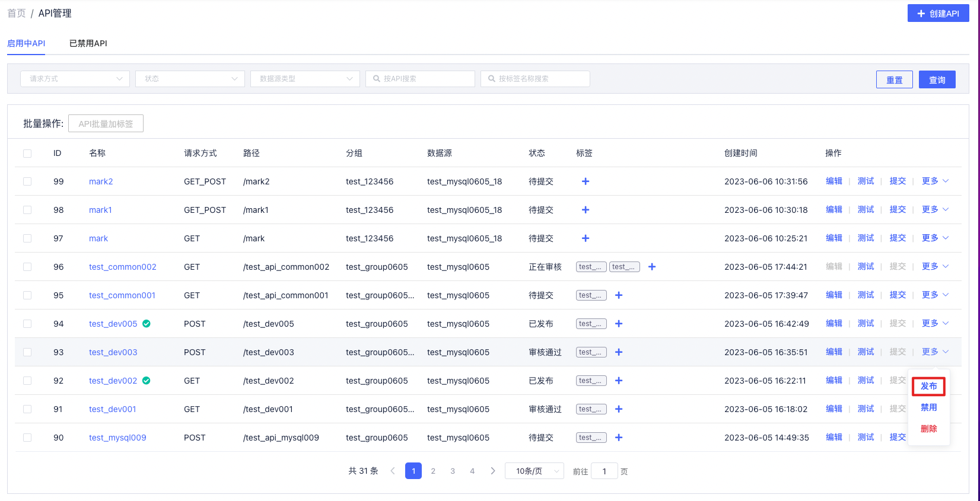Go to page 4 of results
Screen dimensions: 980x501
pyautogui.click(x=472, y=471)
